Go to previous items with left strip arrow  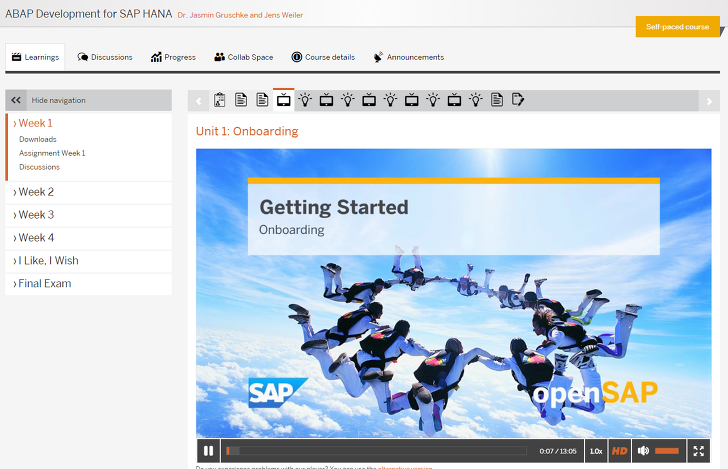pyautogui.click(x=199, y=101)
